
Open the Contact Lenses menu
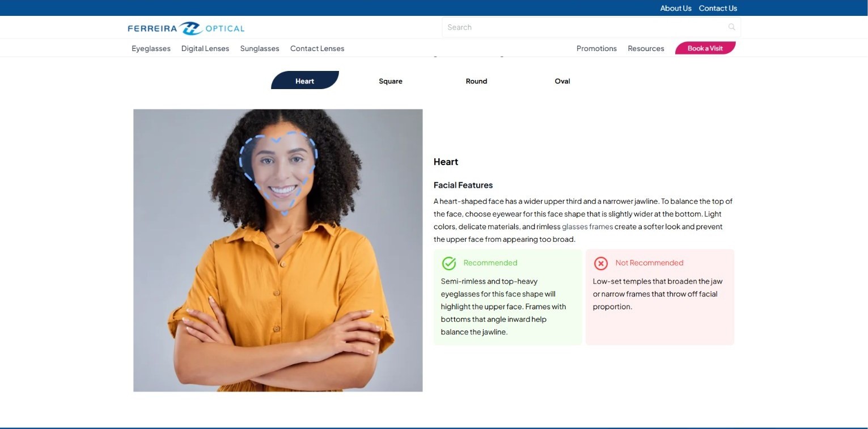coord(317,48)
